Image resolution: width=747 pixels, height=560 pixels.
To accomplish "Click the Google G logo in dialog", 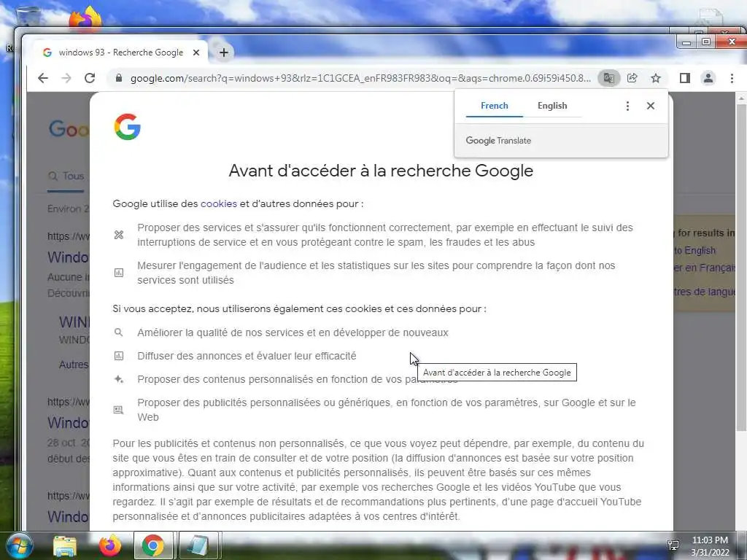I will pyautogui.click(x=127, y=127).
